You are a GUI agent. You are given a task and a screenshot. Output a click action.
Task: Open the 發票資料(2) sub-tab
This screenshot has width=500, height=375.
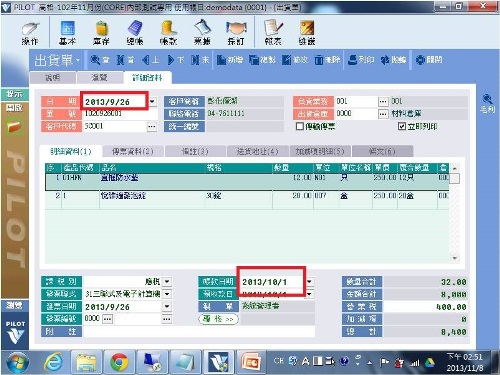(x=133, y=151)
